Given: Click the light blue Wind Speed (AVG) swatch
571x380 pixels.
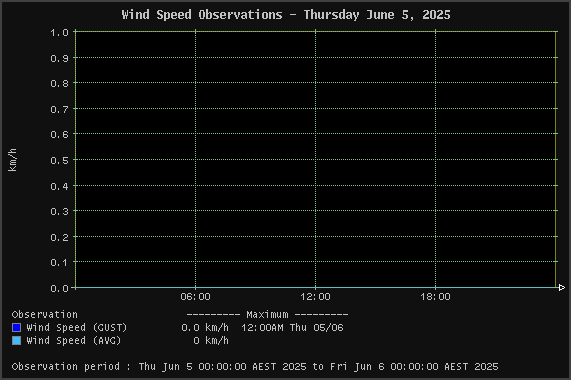Looking at the screenshot, I should (x=16, y=341).
